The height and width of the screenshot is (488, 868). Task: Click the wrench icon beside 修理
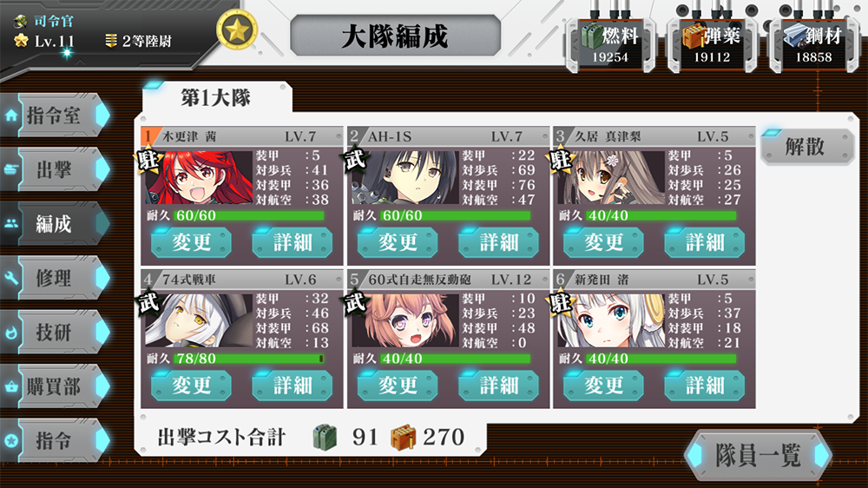coord(10,278)
